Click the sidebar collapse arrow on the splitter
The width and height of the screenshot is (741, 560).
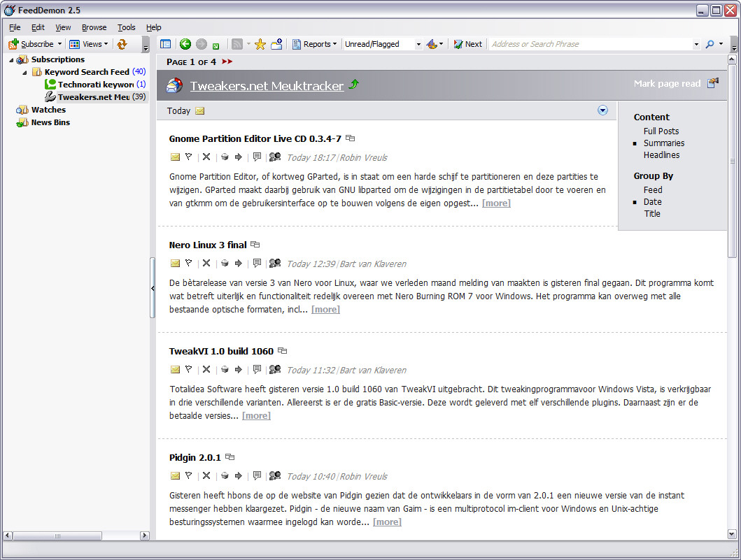click(153, 288)
